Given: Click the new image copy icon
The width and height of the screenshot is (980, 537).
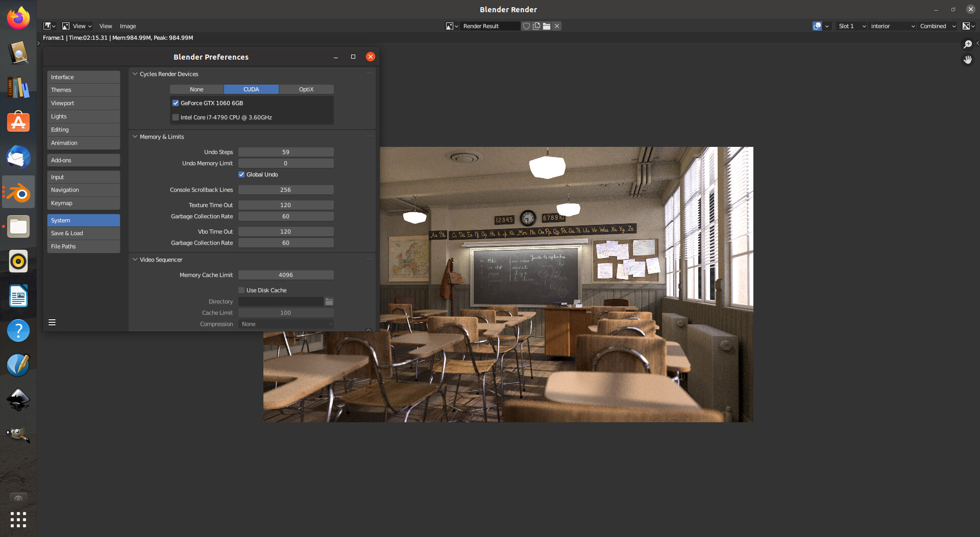Looking at the screenshot, I should point(536,26).
